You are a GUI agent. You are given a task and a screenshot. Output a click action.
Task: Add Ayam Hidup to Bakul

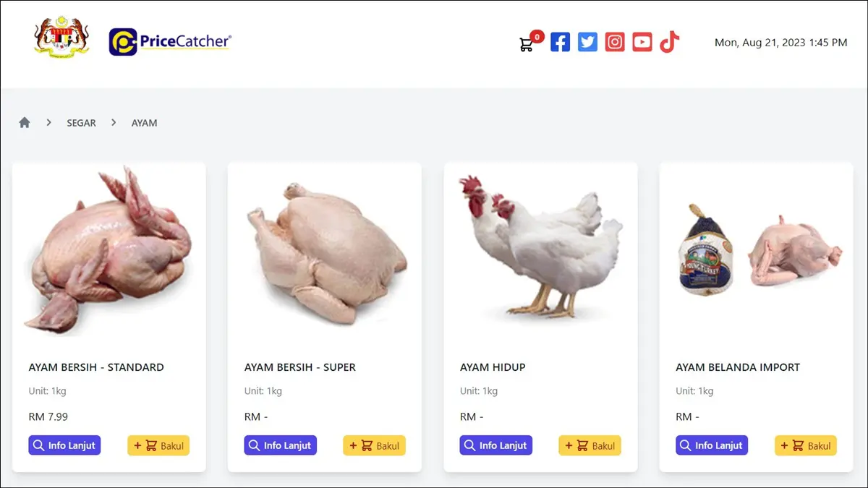pos(590,445)
